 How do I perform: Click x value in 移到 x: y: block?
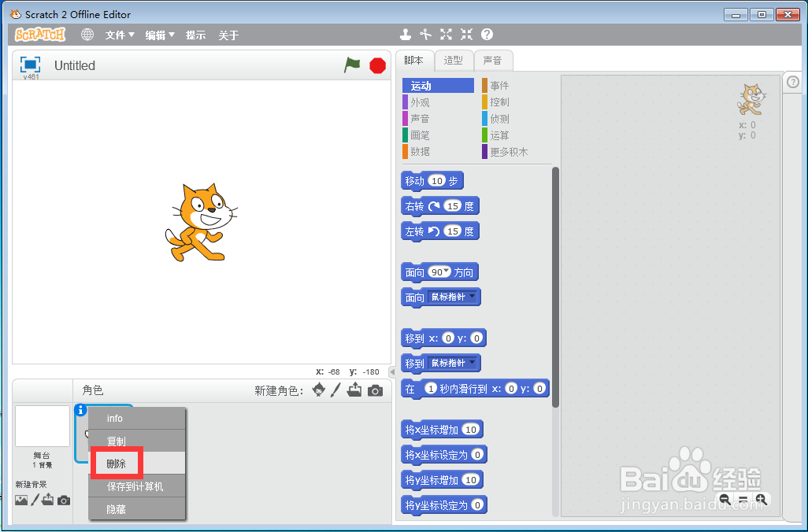coord(448,338)
